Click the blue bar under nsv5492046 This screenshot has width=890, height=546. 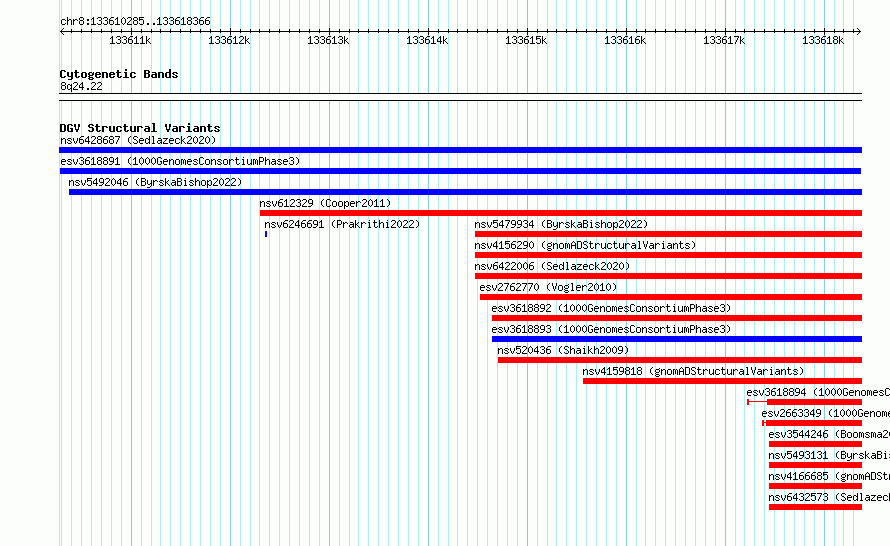point(465,192)
